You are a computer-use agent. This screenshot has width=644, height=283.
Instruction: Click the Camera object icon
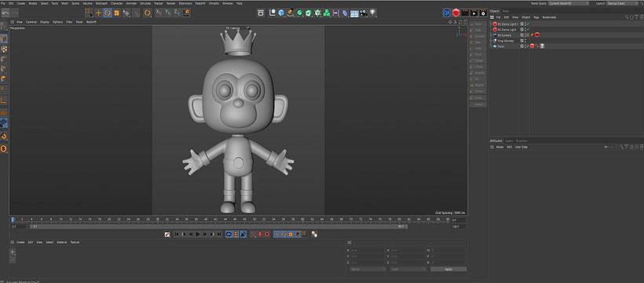[x=364, y=13]
